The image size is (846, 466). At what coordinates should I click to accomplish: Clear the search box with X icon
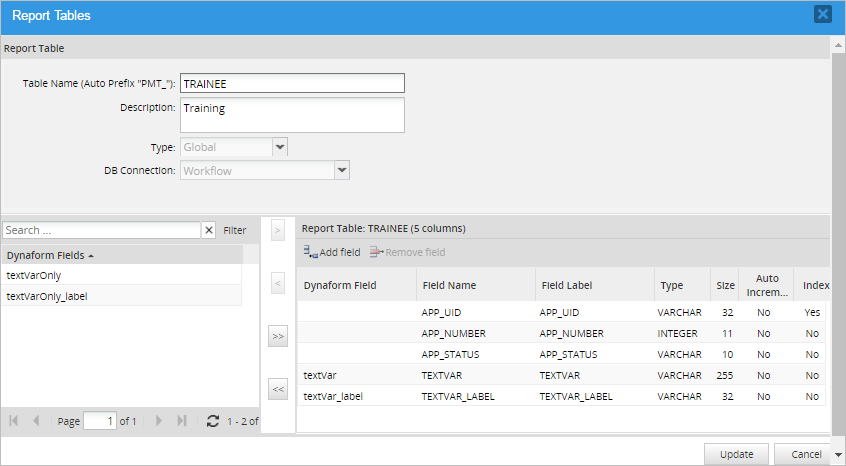[x=209, y=230]
